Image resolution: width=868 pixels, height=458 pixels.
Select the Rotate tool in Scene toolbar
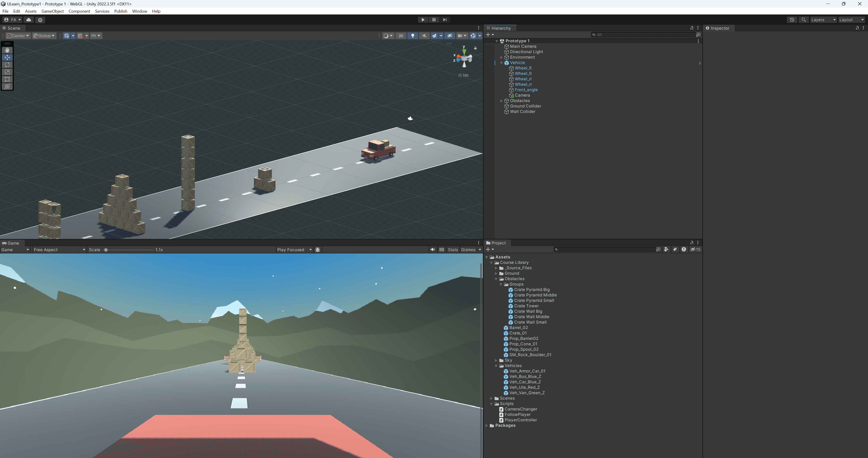coord(7,65)
